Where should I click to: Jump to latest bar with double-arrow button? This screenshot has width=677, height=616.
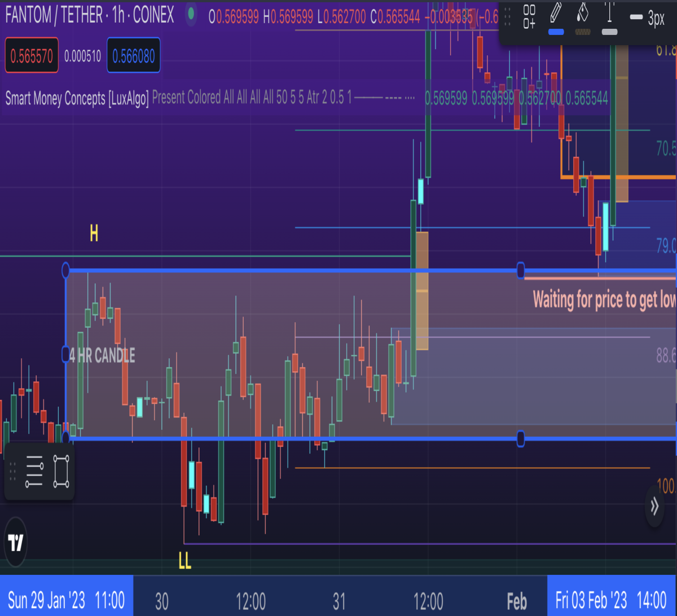pyautogui.click(x=654, y=507)
